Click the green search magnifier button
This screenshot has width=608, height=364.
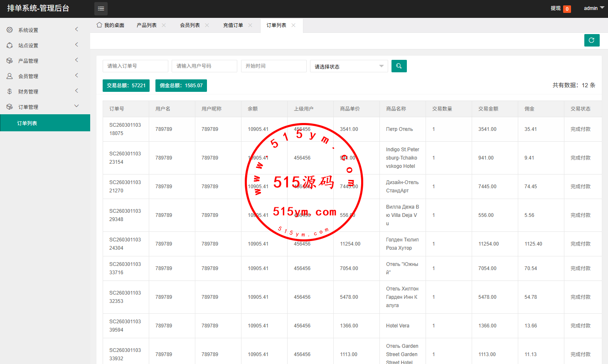pyautogui.click(x=399, y=66)
